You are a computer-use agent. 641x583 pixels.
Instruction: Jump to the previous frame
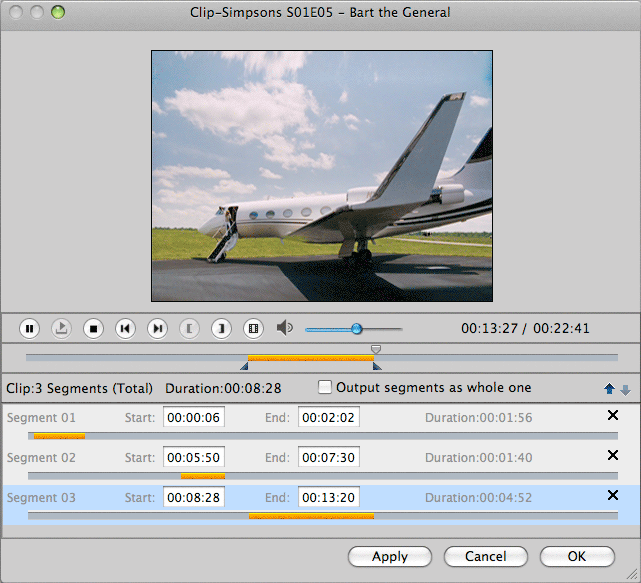pyautogui.click(x=125, y=328)
